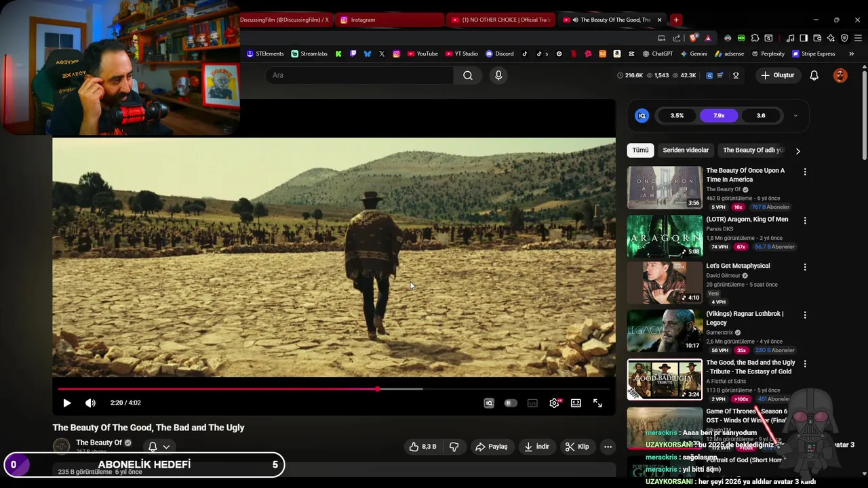Viewport: 868px width, 488px height.
Task: Download the video with the İndir button
Action: point(537,447)
